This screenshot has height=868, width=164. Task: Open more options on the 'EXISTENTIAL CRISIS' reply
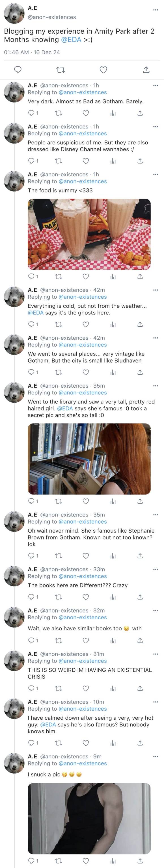coord(155,654)
